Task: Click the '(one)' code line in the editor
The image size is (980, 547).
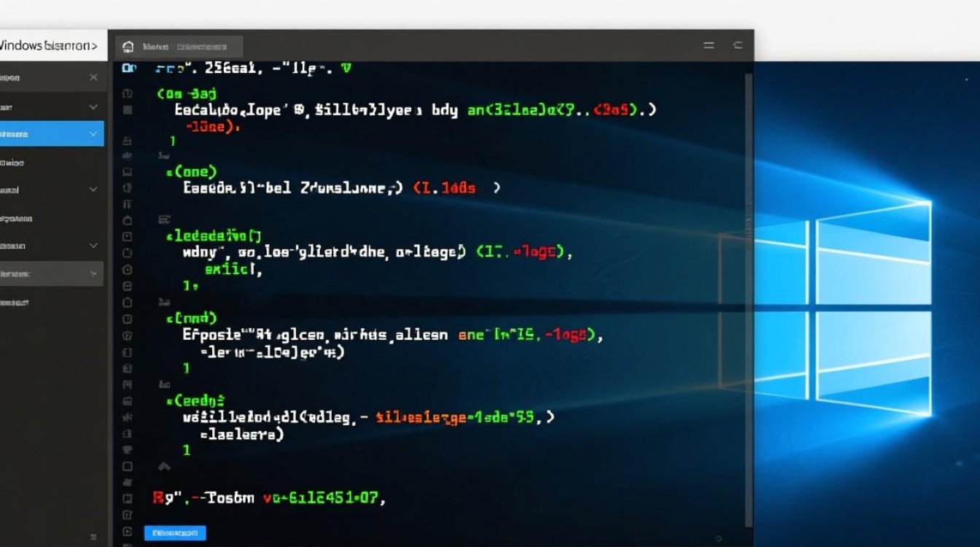Action: pos(192,172)
